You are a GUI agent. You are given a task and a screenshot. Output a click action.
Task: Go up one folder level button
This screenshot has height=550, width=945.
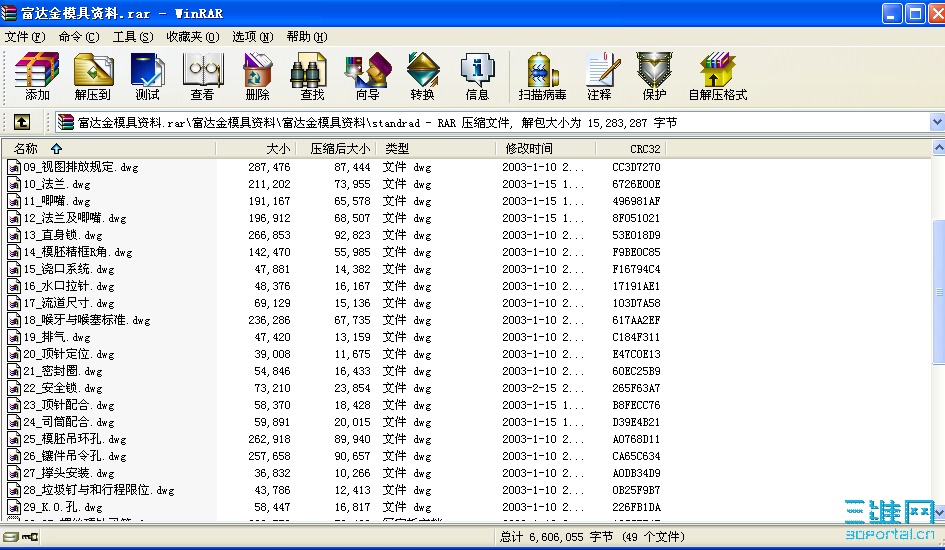(22, 123)
